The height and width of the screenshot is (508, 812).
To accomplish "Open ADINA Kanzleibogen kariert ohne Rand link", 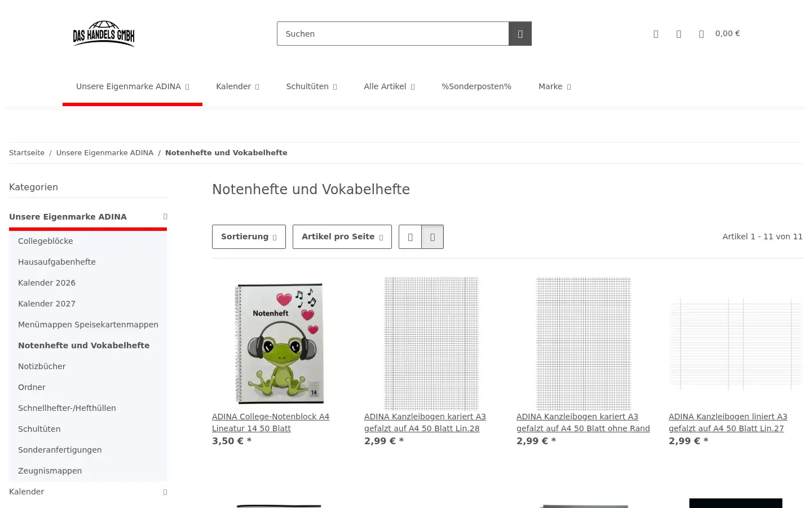I will click(x=583, y=423).
